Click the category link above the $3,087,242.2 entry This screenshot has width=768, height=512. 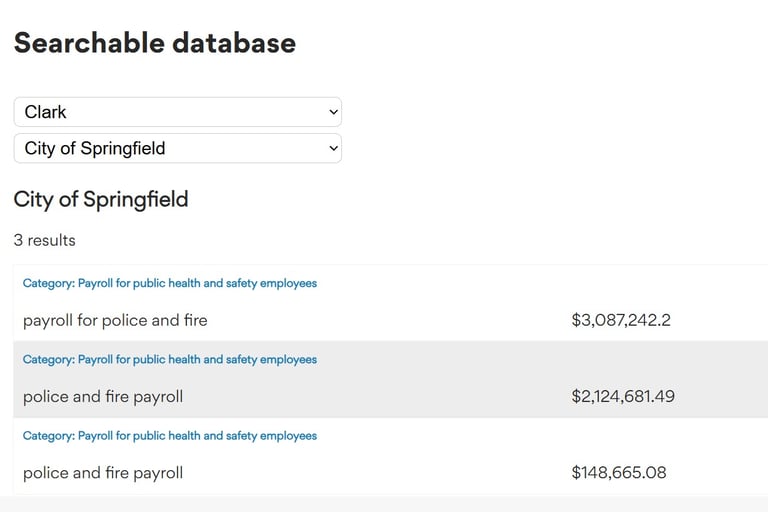pyautogui.click(x=170, y=283)
